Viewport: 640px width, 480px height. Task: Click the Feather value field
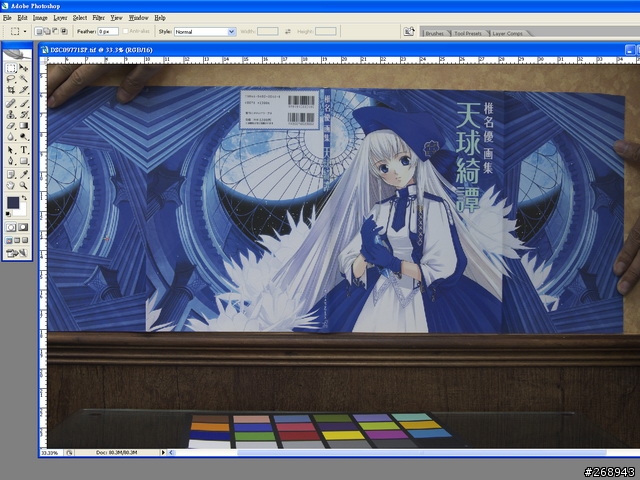coord(108,31)
